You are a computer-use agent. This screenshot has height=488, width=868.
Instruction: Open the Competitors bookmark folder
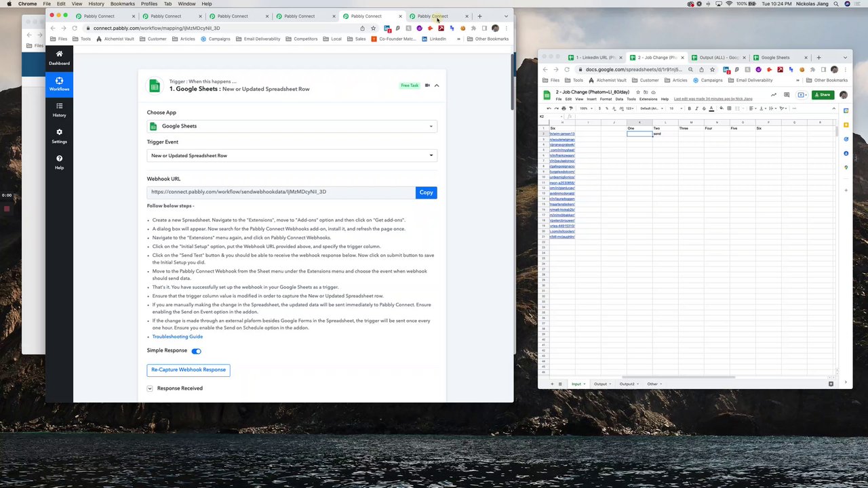pyautogui.click(x=302, y=39)
